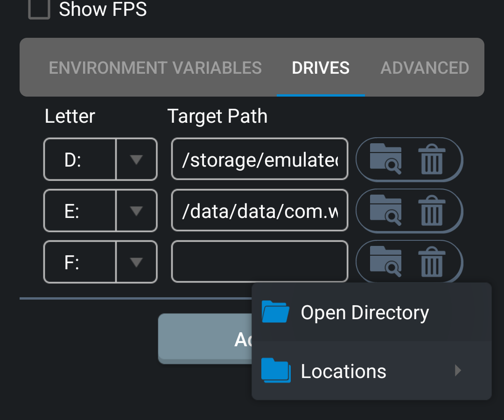Expand the Locations submenu arrow

458,371
